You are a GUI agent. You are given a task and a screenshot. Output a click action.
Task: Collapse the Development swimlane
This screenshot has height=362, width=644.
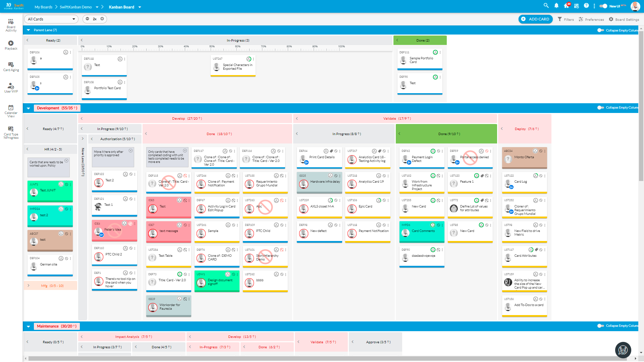(x=29, y=108)
